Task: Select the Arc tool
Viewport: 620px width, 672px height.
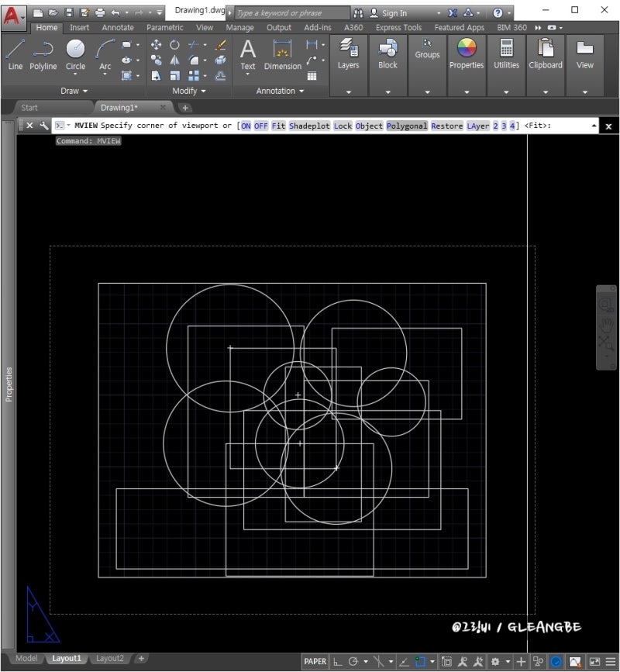Action: click(x=104, y=54)
